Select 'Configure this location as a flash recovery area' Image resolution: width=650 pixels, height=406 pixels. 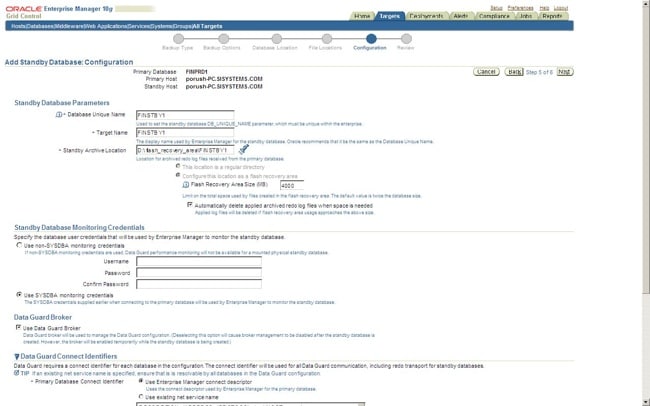coord(178,175)
